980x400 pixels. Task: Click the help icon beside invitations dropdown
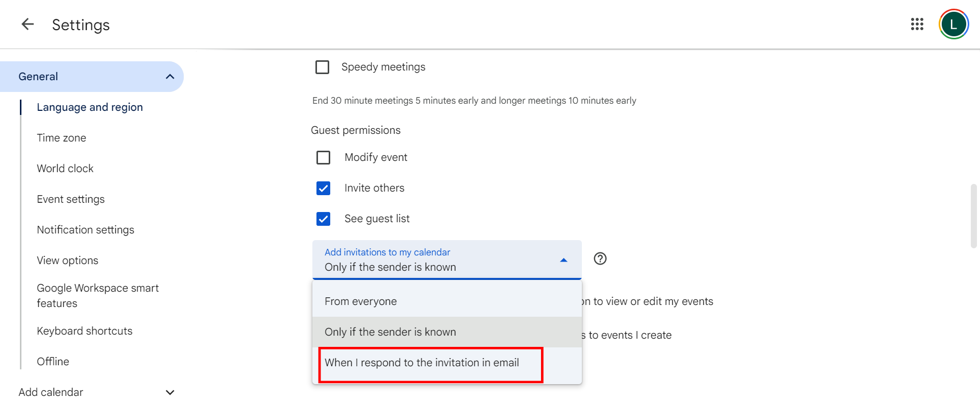click(x=600, y=258)
